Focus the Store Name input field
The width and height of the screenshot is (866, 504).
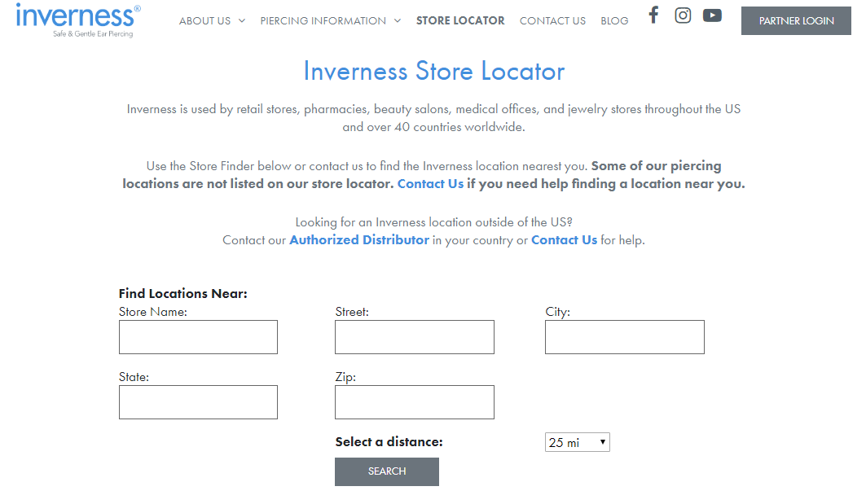[x=198, y=337]
